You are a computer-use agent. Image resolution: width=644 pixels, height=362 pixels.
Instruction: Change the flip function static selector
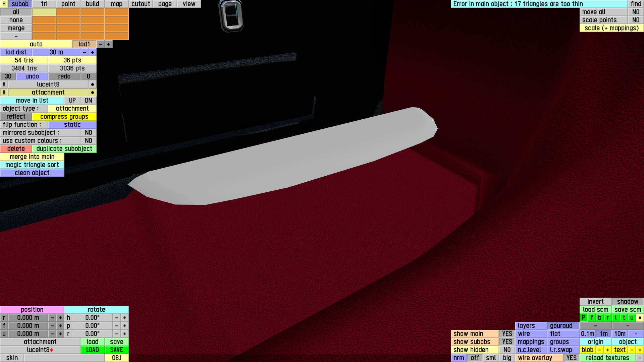tap(72, 125)
